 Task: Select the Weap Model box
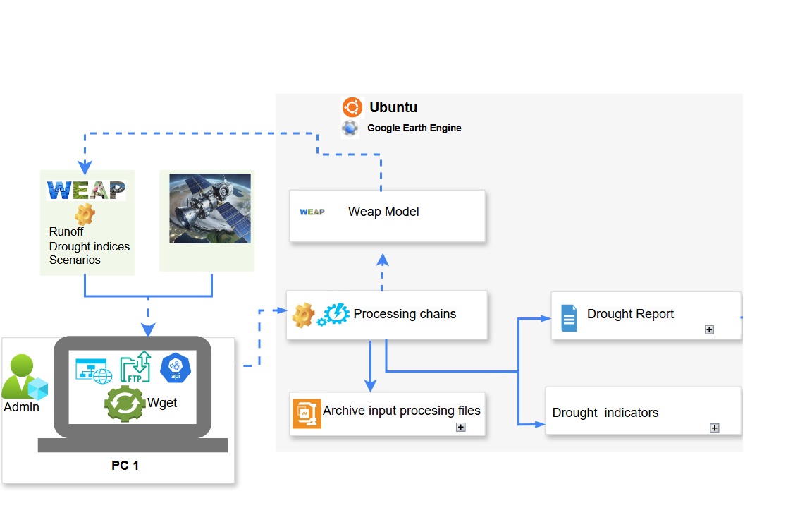click(387, 215)
